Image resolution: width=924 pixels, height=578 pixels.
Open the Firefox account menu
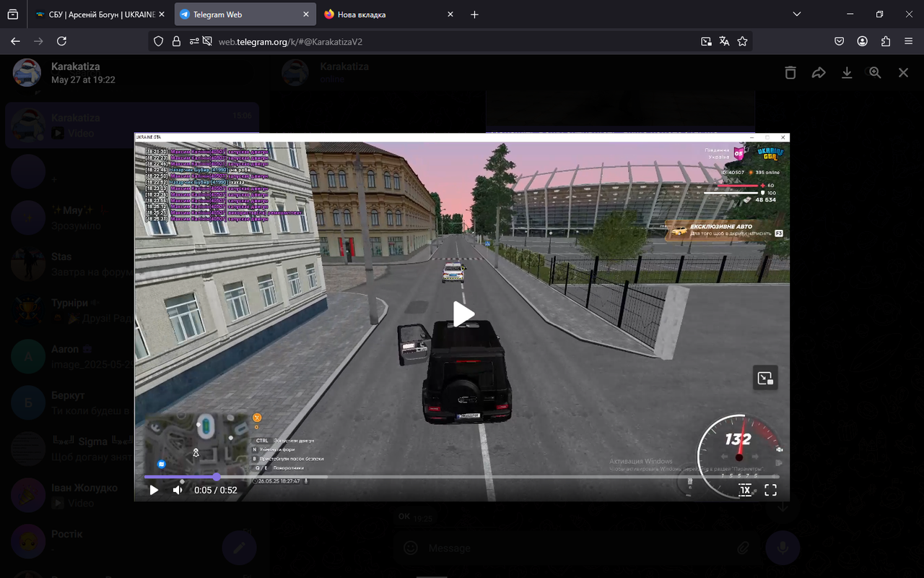click(863, 41)
